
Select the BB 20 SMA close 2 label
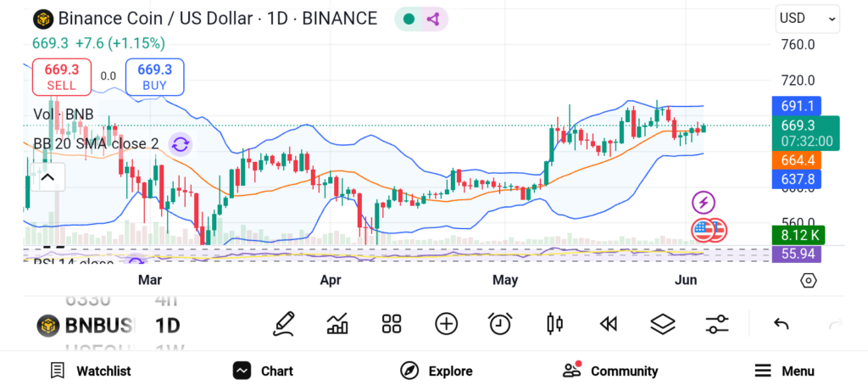96,144
